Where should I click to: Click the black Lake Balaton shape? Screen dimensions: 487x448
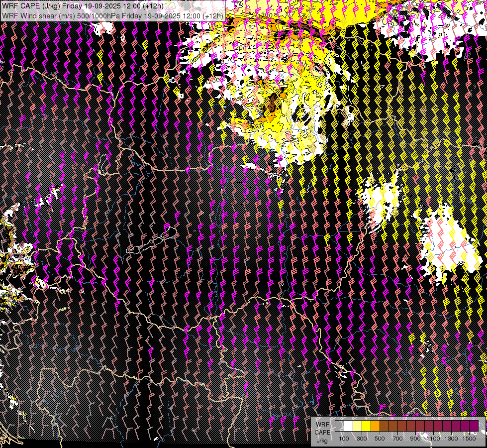pos(152,242)
